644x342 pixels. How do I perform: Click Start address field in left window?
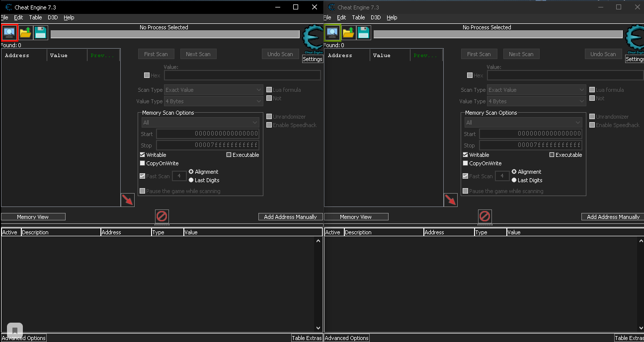pyautogui.click(x=208, y=134)
